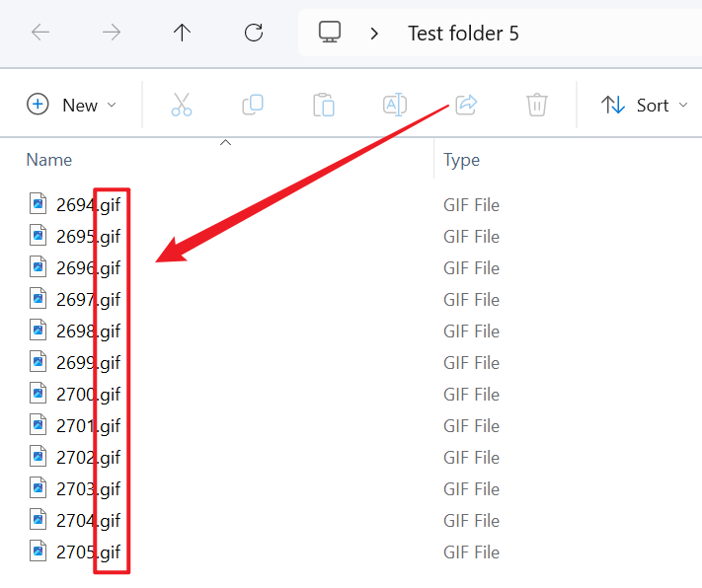702x588 pixels.
Task: Click the Test folder 5 breadcrumb
Action: tap(463, 34)
